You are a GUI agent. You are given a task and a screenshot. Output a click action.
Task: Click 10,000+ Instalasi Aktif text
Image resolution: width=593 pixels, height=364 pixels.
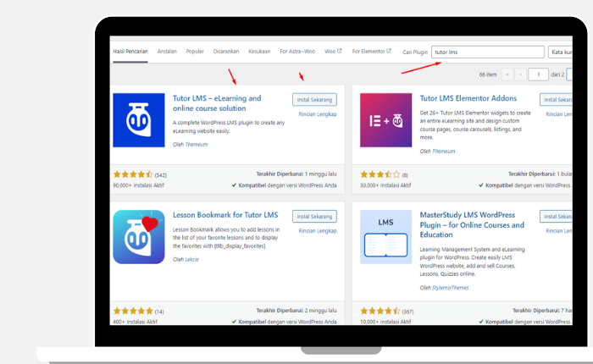(x=385, y=322)
